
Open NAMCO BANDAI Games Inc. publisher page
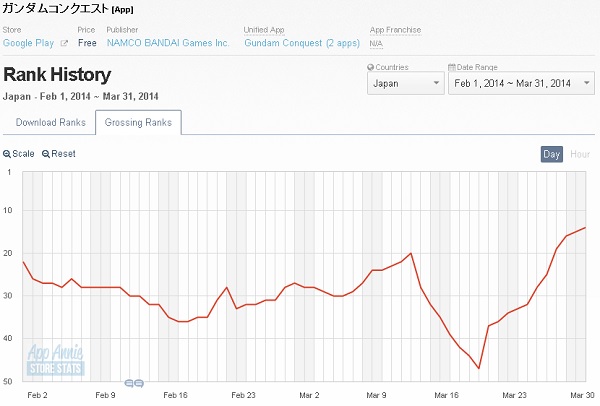(168, 43)
